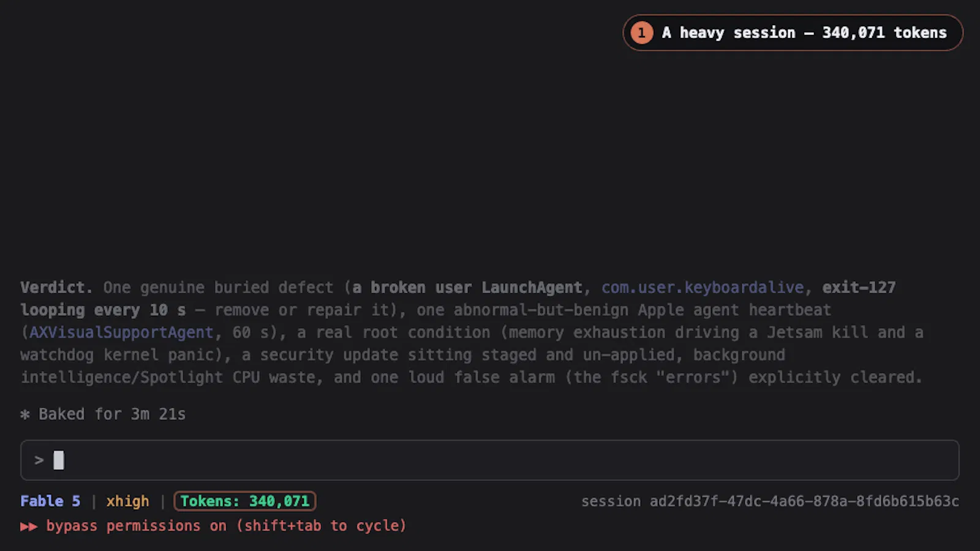
Task: Click the asterisk icon before Baked
Action: coord(25,414)
